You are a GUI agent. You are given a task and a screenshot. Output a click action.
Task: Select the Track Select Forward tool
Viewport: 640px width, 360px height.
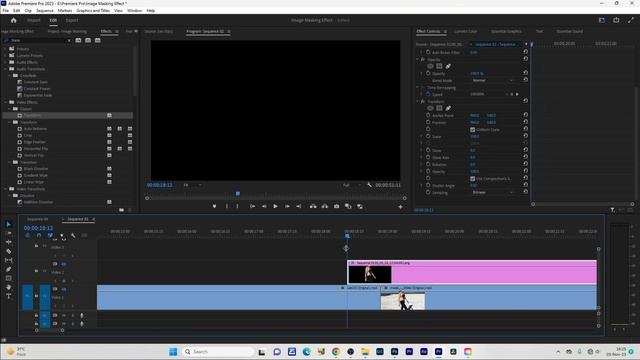coord(9,233)
